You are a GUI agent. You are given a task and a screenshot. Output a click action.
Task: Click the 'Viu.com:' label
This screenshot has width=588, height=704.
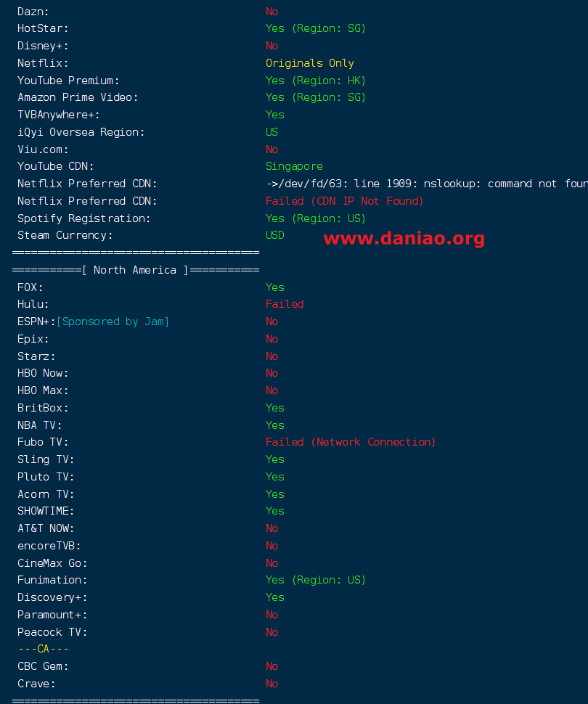(x=43, y=150)
